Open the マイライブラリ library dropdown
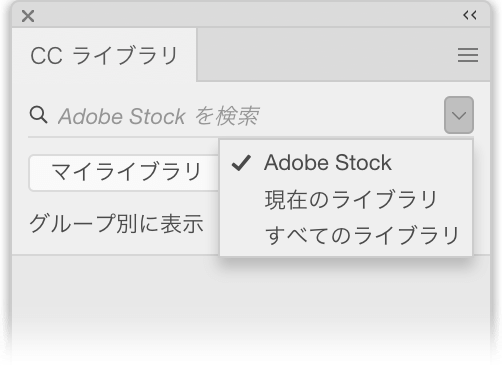 point(124,173)
